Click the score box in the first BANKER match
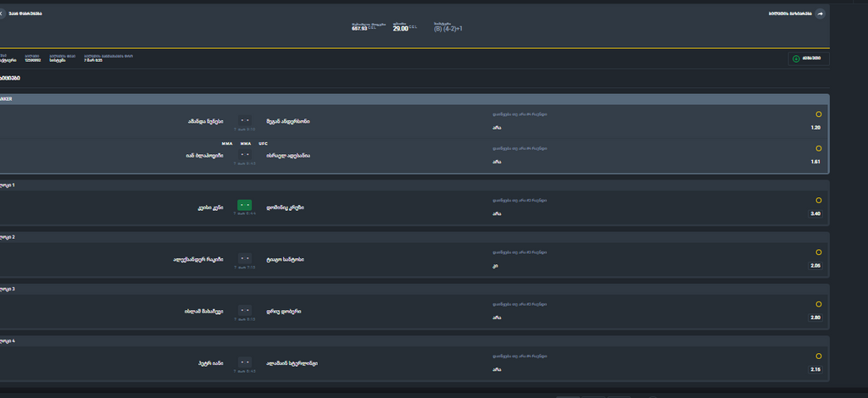868x398 pixels. tap(245, 121)
